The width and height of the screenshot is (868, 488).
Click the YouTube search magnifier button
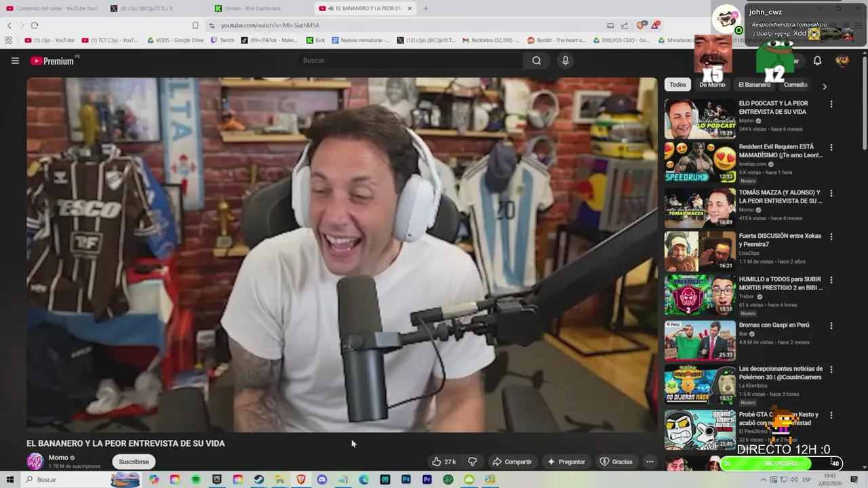coord(536,60)
